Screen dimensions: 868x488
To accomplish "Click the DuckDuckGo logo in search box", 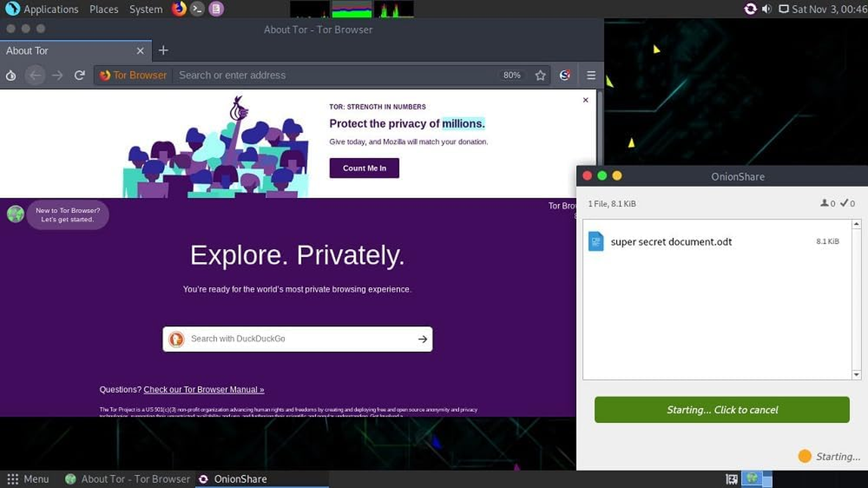I will 176,339.
